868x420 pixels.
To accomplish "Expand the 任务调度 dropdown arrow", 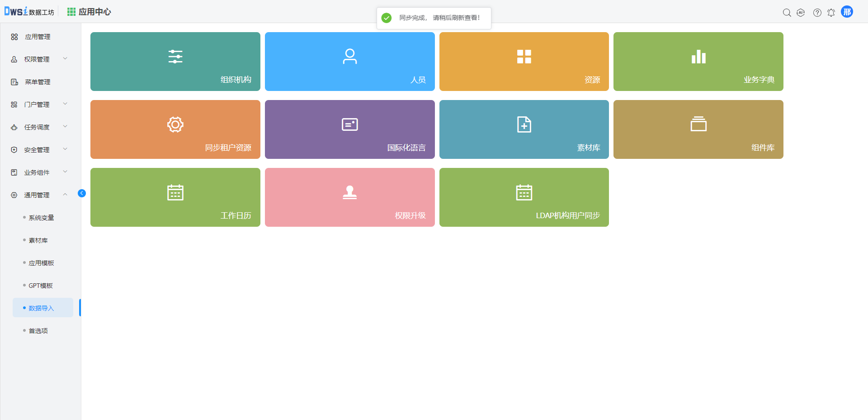I will tap(65, 127).
